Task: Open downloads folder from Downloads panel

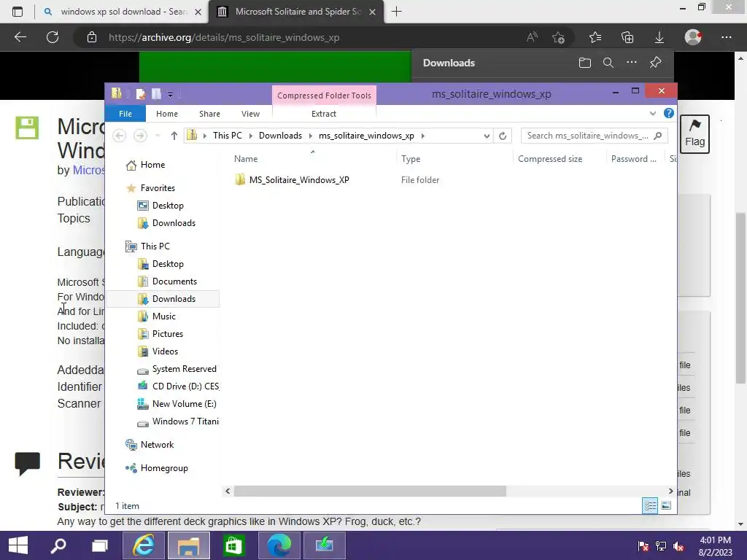Action: 585,63
